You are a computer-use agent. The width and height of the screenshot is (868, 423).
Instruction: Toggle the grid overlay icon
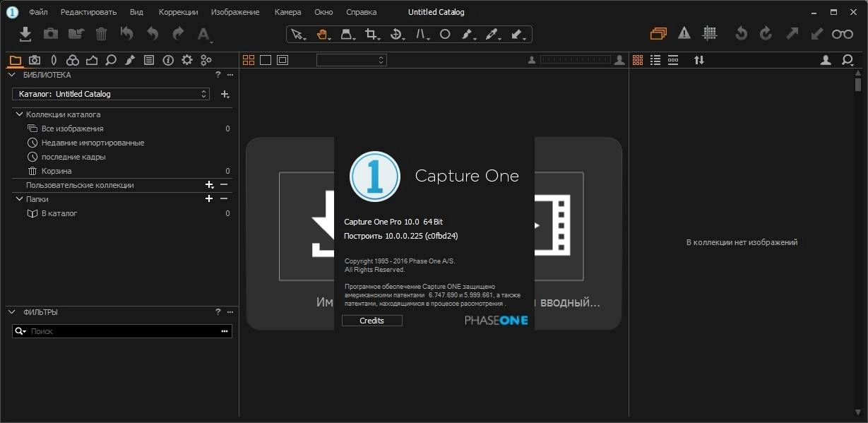710,33
